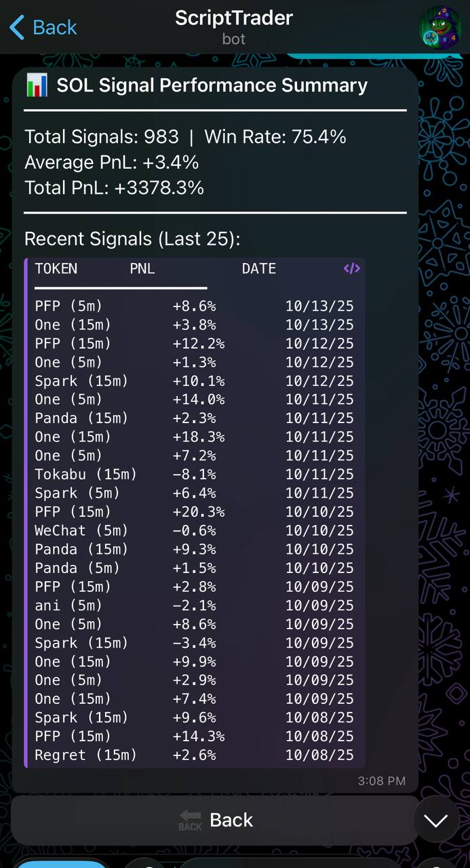Image resolution: width=470 pixels, height=868 pixels.
Task: Switch the signals table to developer formatting
Action: [x=351, y=269]
